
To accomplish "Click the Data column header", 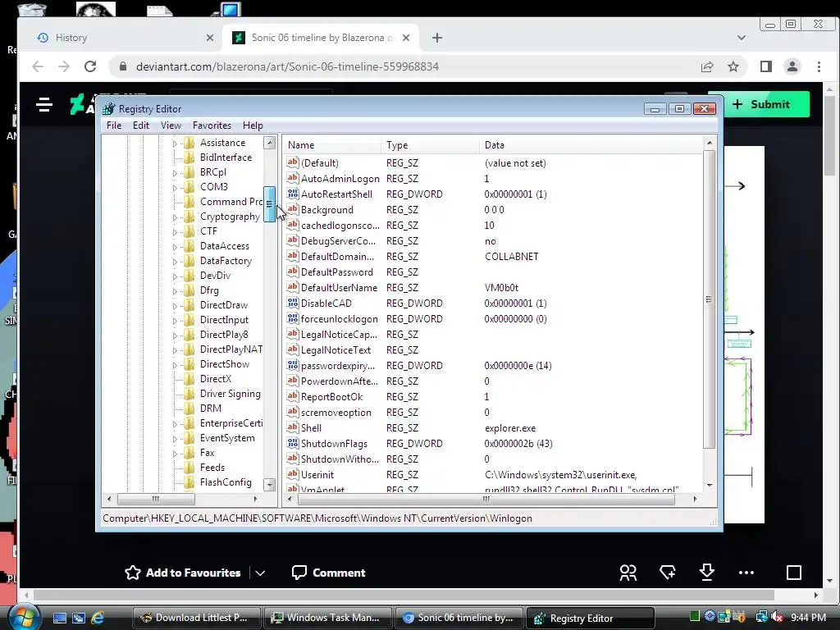I will click(x=591, y=145).
